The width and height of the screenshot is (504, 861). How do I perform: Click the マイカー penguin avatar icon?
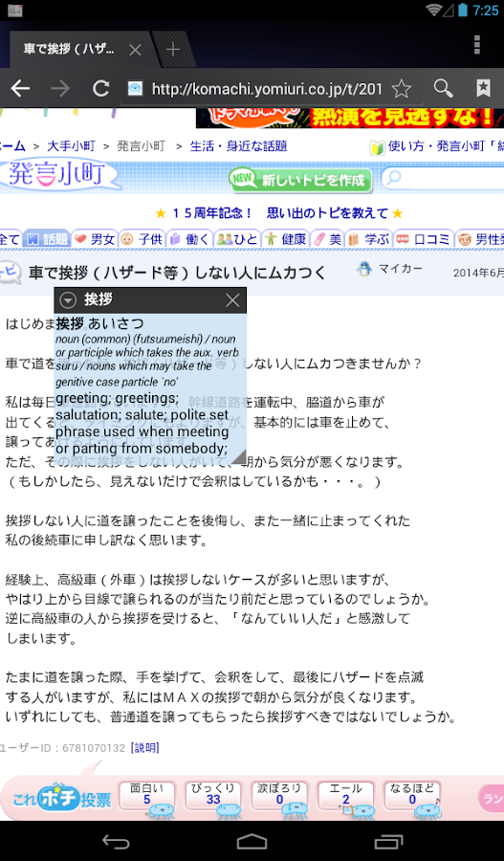[x=364, y=269]
